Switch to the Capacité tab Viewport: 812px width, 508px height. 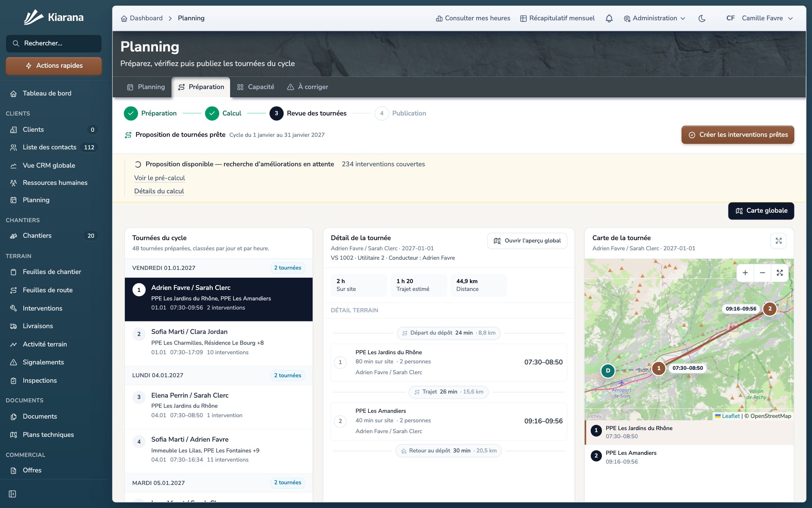[256, 87]
